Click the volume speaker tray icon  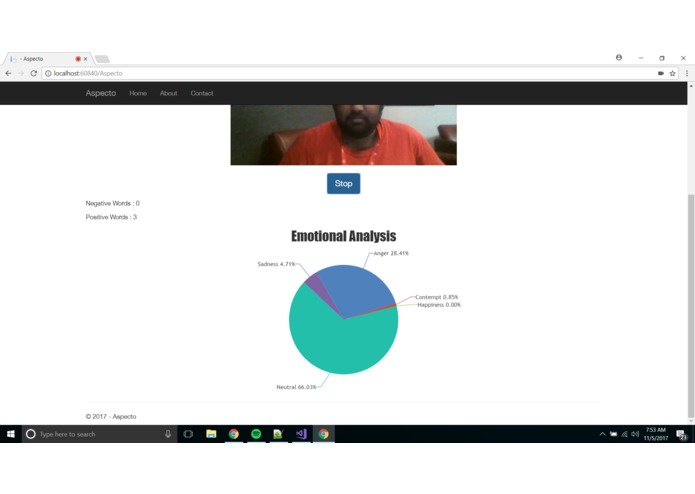[635, 434]
